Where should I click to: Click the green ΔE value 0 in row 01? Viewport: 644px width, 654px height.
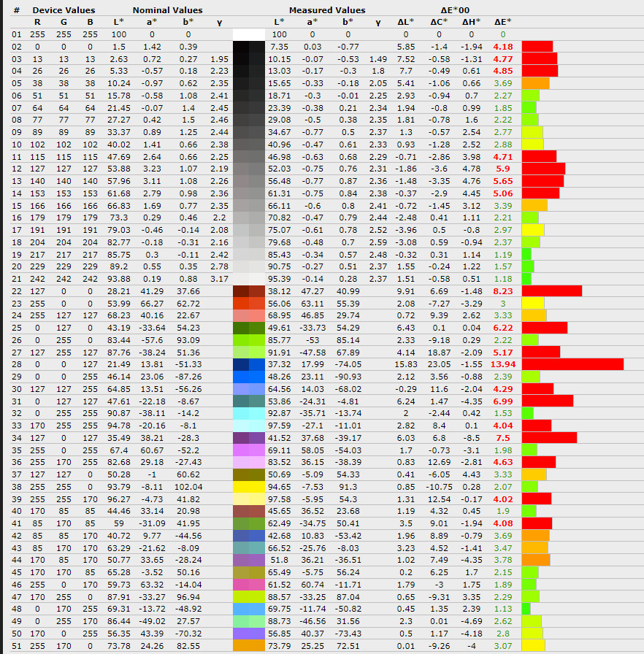click(503, 34)
